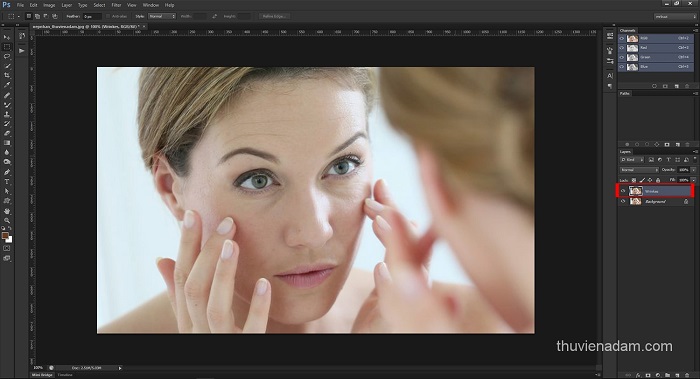The width and height of the screenshot is (700, 379).
Task: Click the New Selection mode icon
Action: (x=29, y=16)
